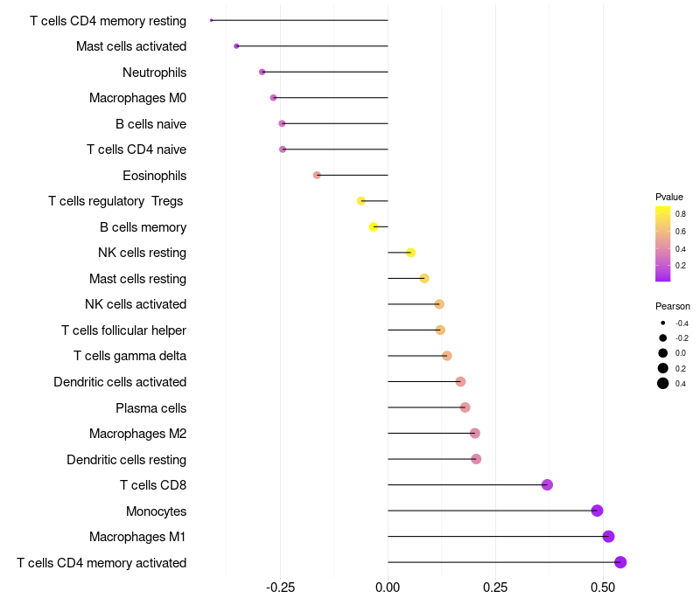This screenshot has width=700, height=612.
Task: Select the yellow B cells memory dot
Action: [x=374, y=226]
